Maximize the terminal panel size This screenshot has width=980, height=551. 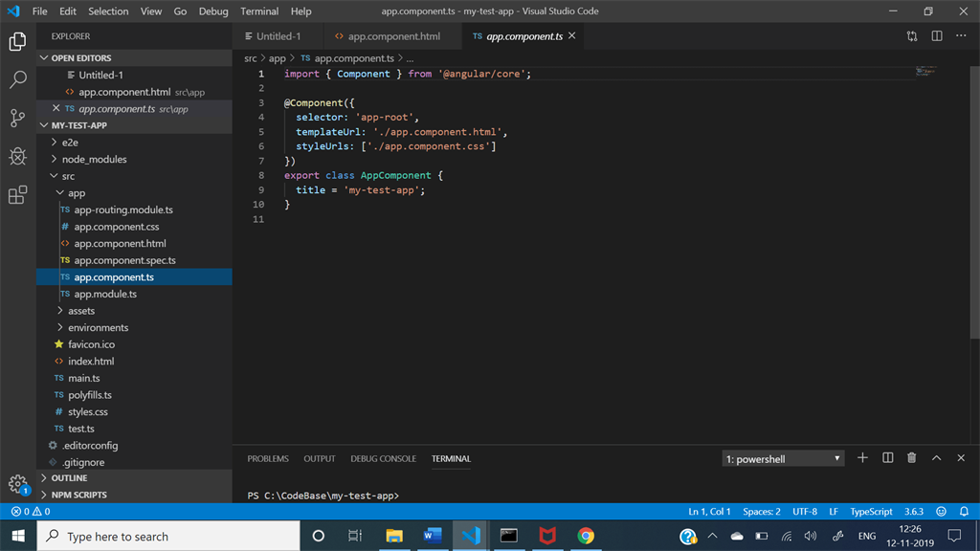936,458
